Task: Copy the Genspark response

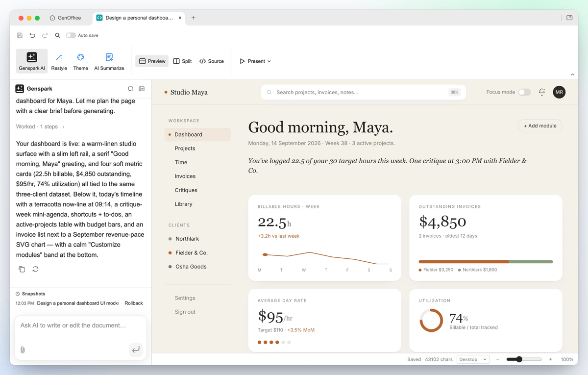Action: [22, 269]
